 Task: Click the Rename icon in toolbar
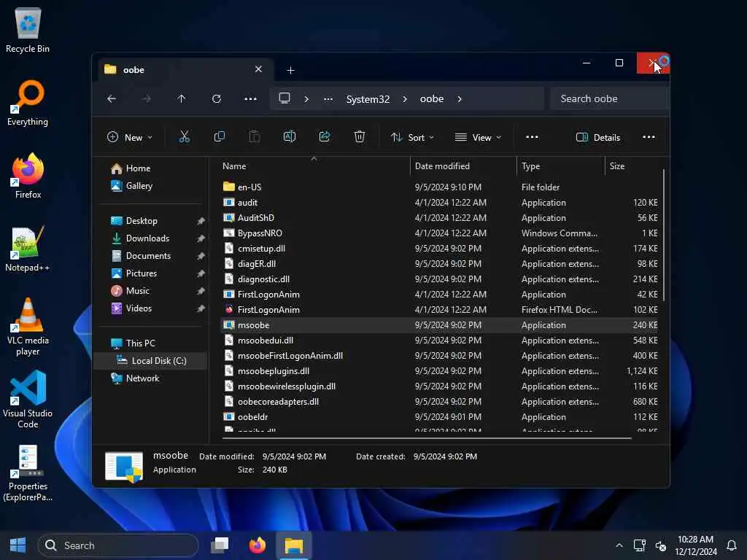(x=289, y=137)
